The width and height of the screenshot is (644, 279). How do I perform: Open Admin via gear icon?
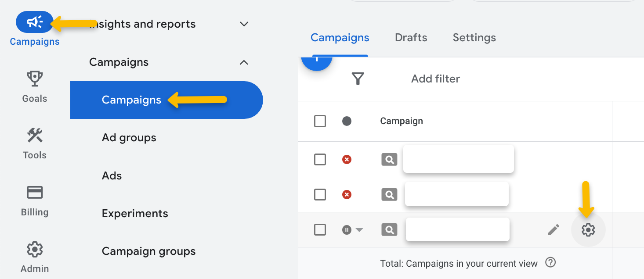(x=35, y=249)
